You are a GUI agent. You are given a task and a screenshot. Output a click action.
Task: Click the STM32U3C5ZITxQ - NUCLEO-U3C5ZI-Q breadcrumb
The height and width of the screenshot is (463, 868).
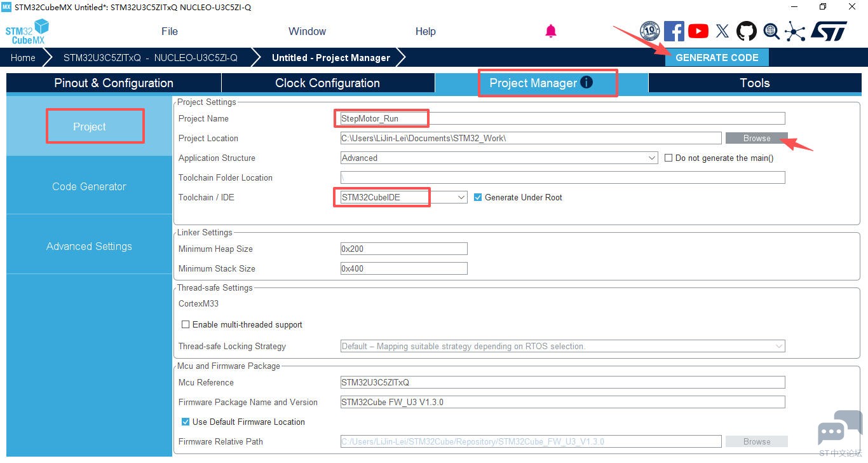point(151,57)
